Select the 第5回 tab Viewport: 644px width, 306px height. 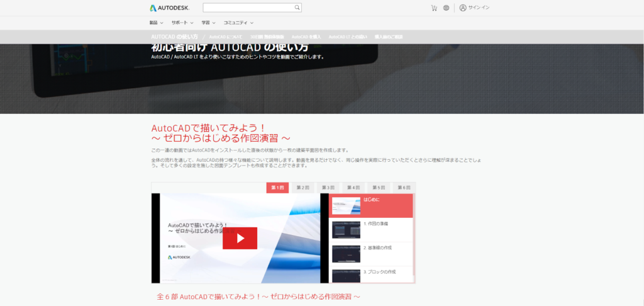[379, 188]
